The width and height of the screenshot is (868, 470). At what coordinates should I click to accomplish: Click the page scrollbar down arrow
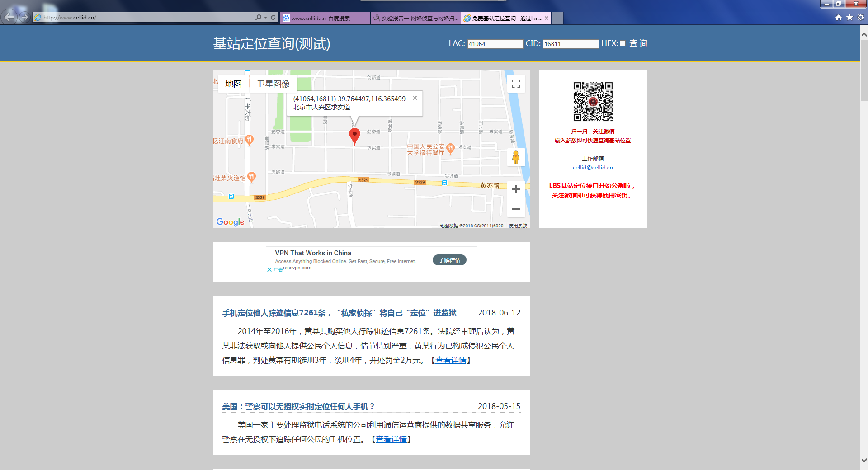click(864, 461)
